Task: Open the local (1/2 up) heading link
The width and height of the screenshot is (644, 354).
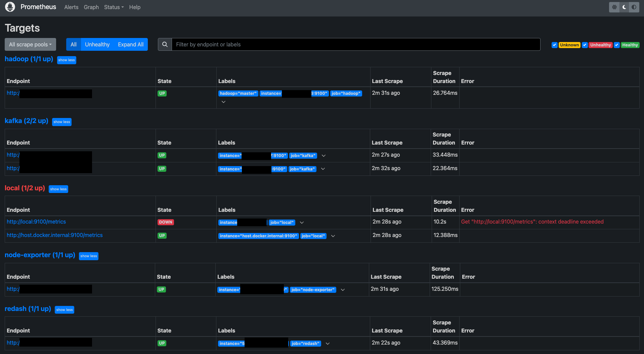Action: [25, 188]
